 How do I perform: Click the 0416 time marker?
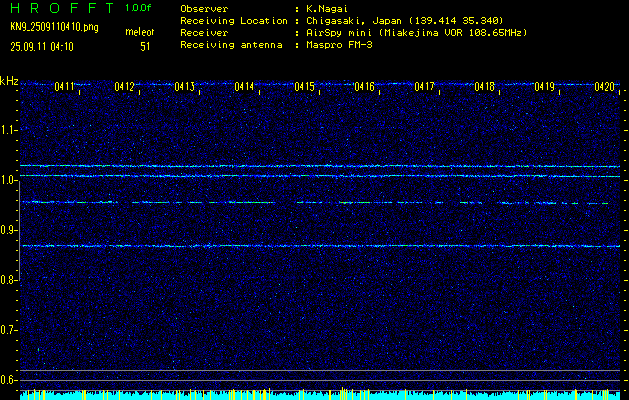(364, 86)
